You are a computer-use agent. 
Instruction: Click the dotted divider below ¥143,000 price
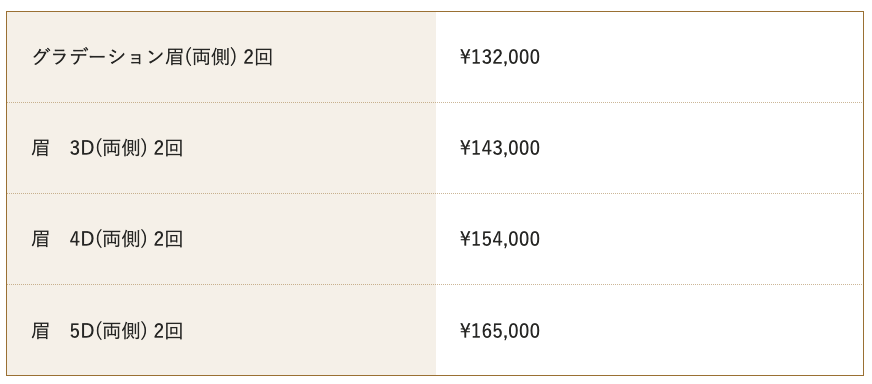point(650,194)
